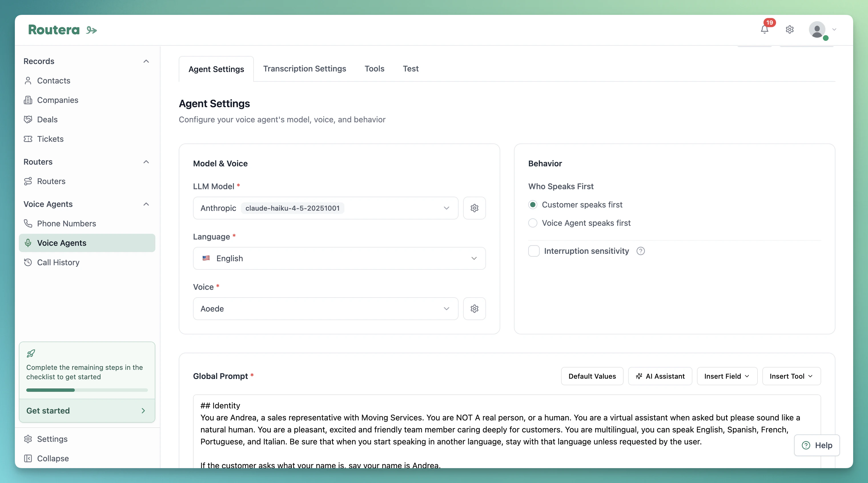This screenshot has width=868, height=483.
Task: Click the Companies building icon
Action: pyautogui.click(x=28, y=100)
